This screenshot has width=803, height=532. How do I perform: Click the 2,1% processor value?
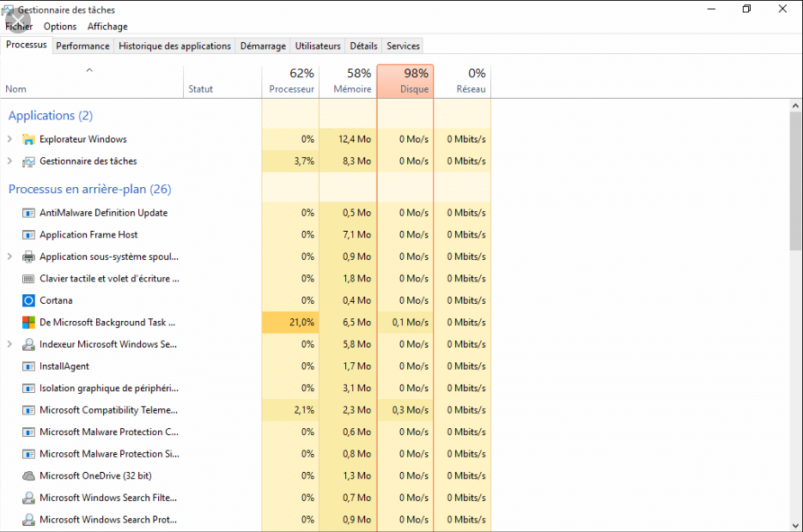tap(304, 410)
